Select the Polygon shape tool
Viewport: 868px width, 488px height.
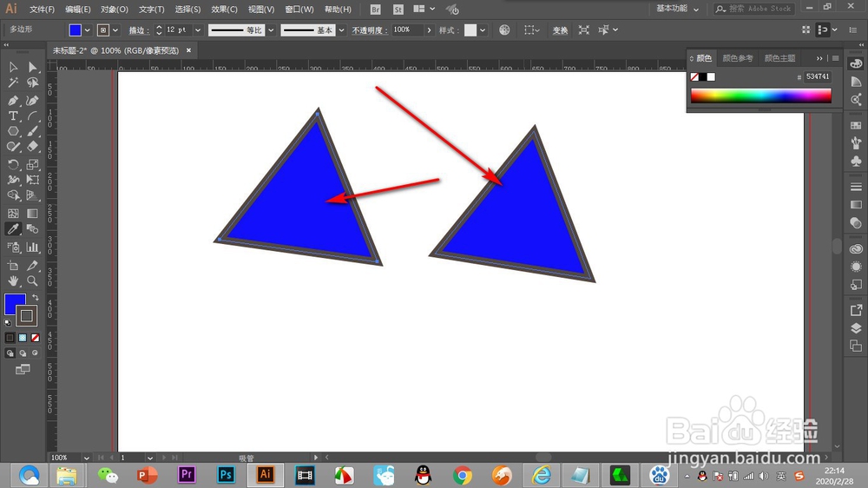tap(13, 131)
